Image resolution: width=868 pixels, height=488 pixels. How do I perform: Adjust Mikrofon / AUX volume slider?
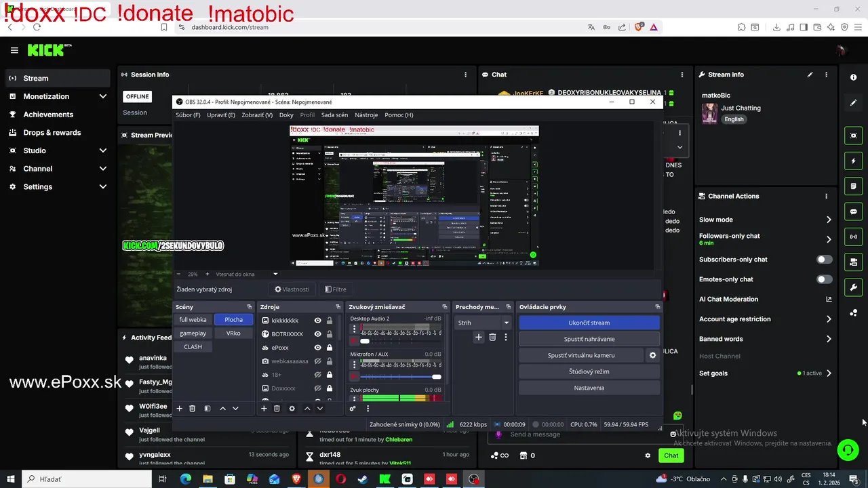tap(400, 377)
